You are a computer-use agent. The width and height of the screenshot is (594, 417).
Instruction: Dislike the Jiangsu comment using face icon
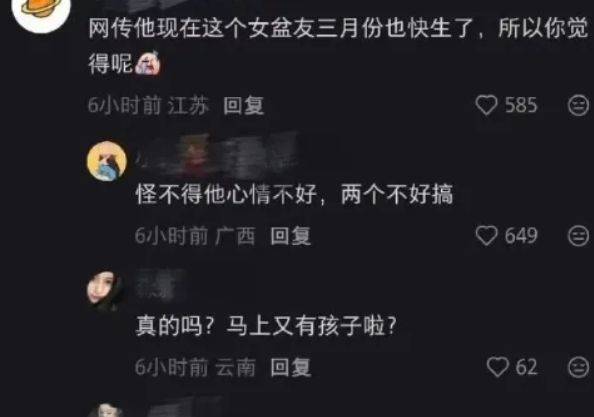(578, 105)
